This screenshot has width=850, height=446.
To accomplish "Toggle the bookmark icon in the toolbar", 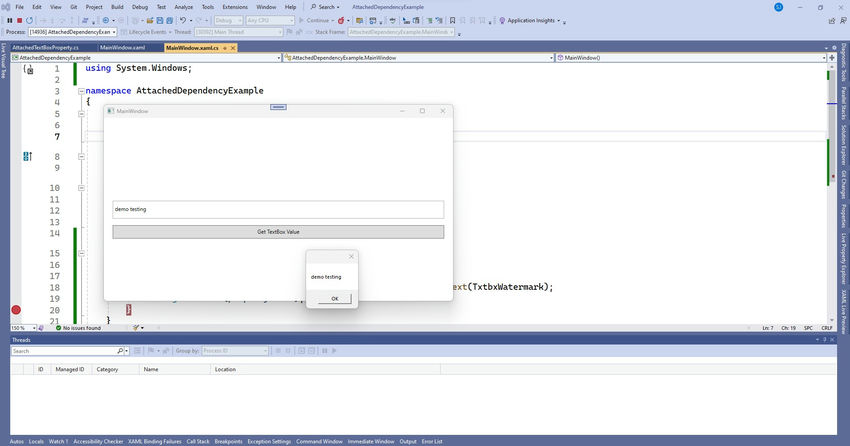I will coord(453,21).
